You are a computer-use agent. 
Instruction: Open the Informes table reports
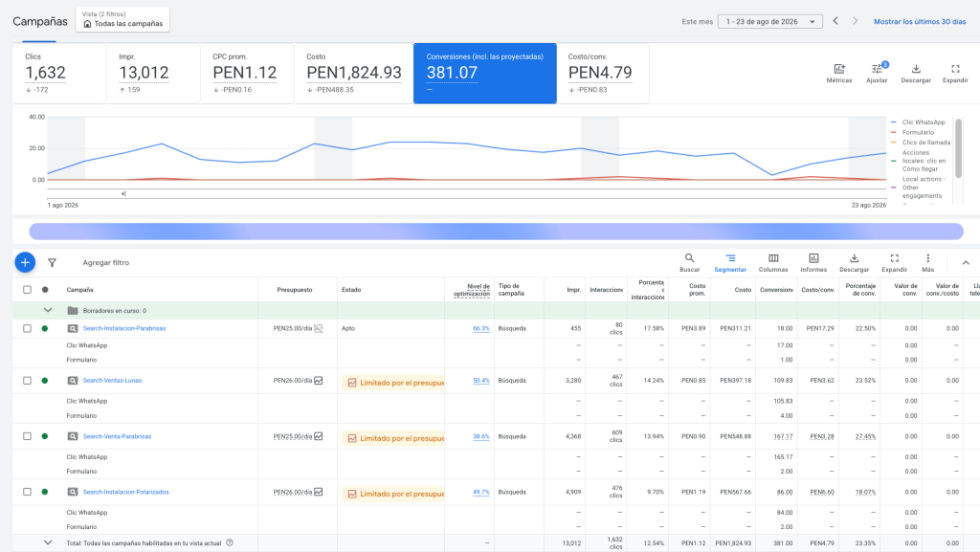(x=813, y=263)
